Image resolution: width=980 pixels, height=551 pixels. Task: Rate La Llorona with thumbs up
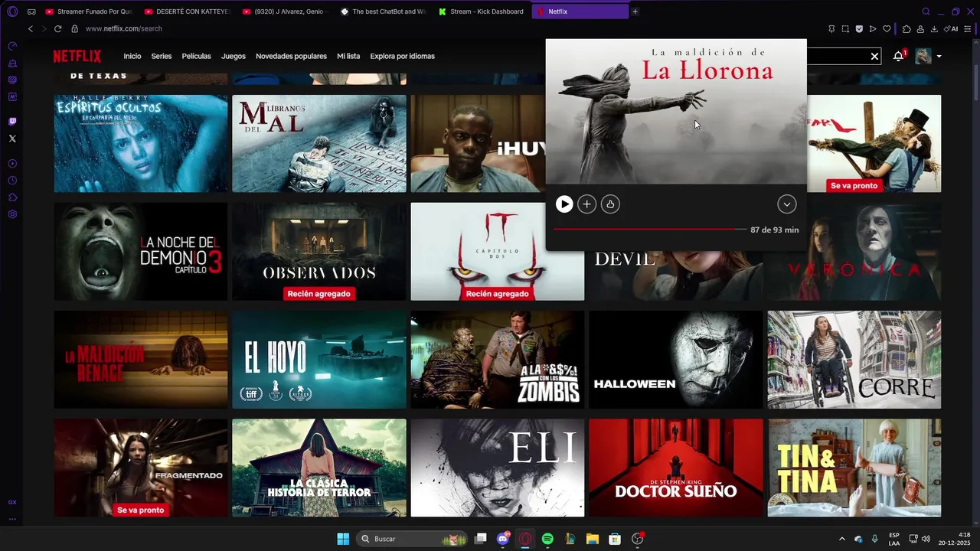click(x=610, y=204)
